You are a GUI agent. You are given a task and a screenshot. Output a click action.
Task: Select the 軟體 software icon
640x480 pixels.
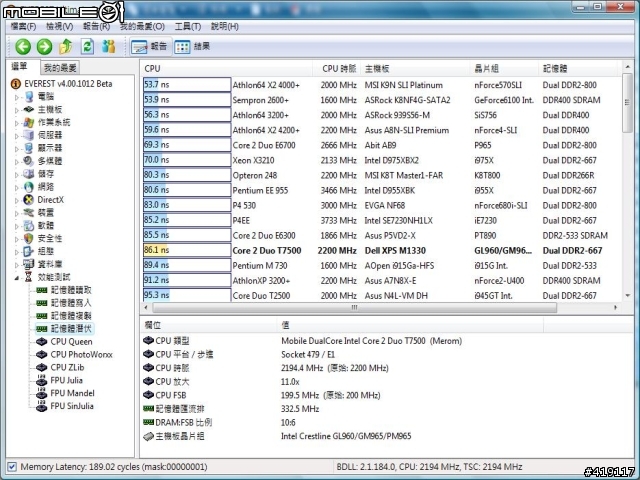(x=29, y=225)
